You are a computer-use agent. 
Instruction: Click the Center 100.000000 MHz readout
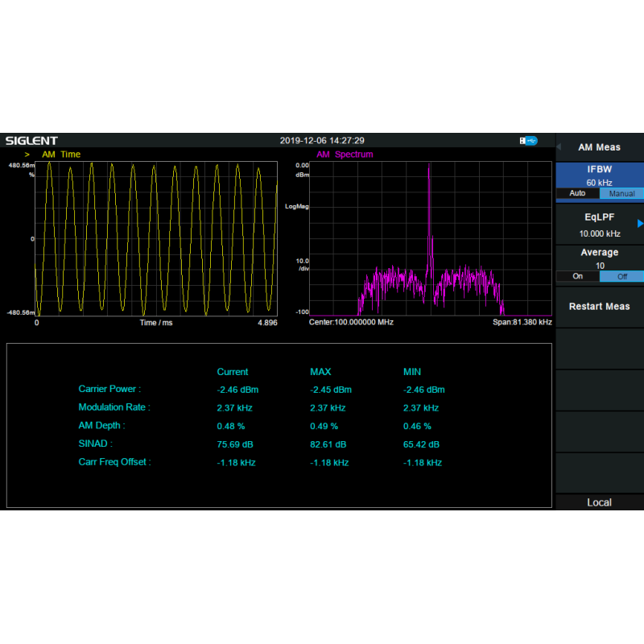351,322
